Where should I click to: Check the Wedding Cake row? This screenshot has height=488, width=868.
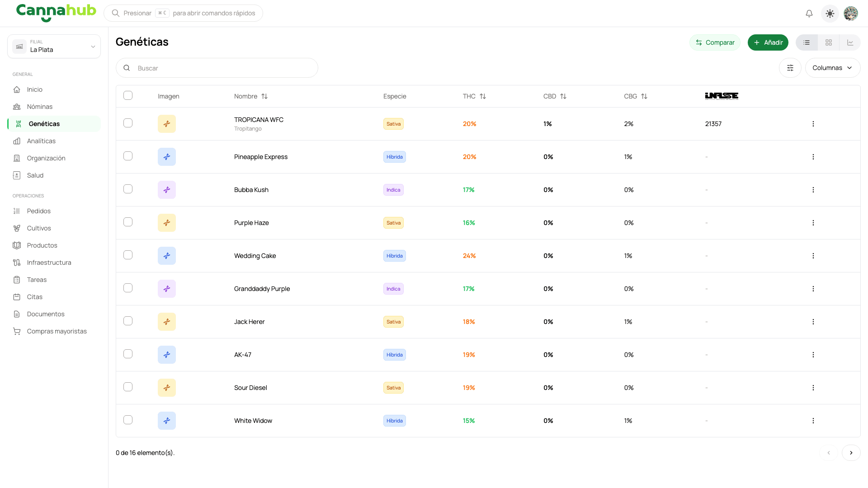click(128, 255)
